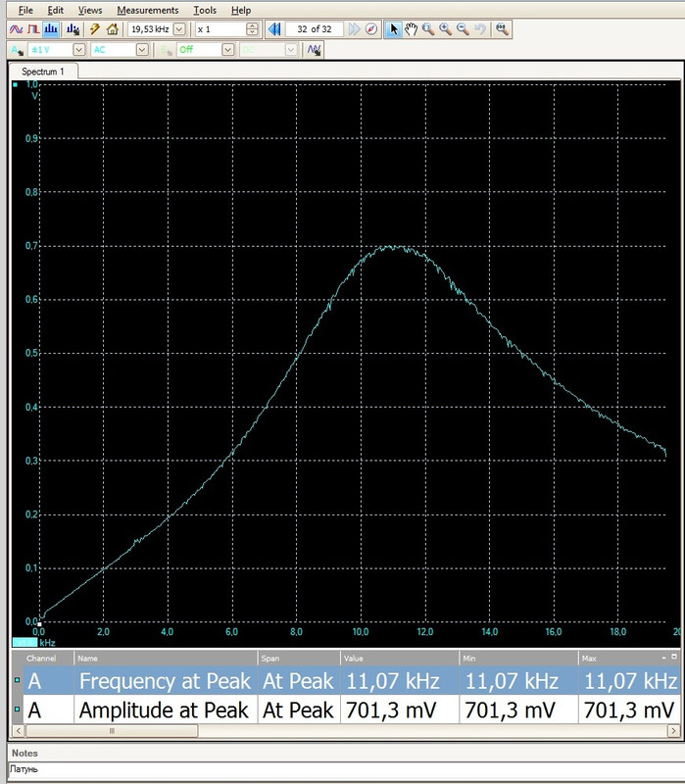Click the measurements table horizontal scrollbar thumb

112,731
